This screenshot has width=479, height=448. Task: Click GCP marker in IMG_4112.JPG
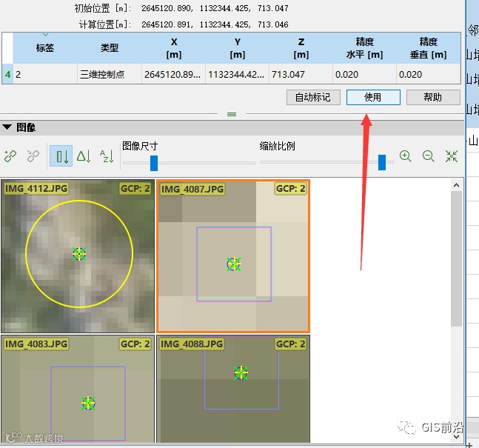(x=79, y=254)
